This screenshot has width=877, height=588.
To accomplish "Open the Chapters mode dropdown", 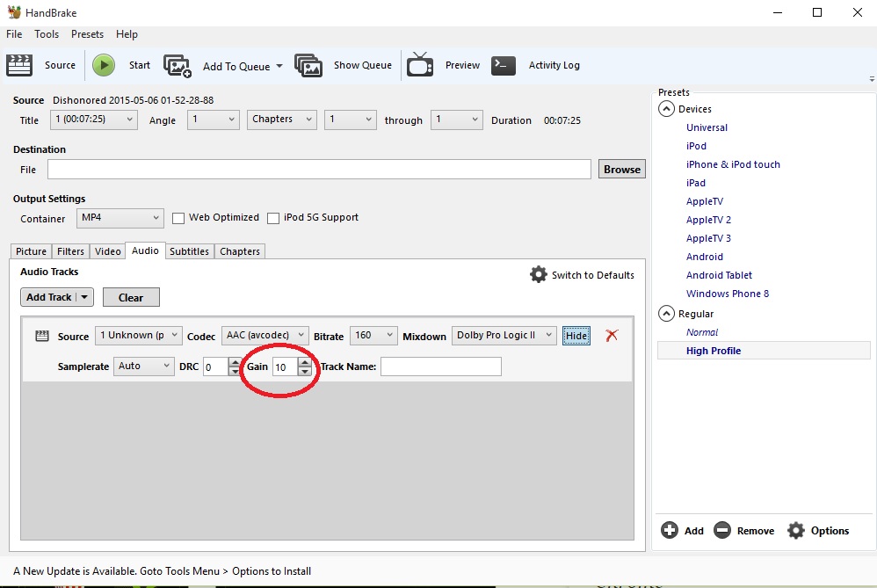I will [282, 120].
